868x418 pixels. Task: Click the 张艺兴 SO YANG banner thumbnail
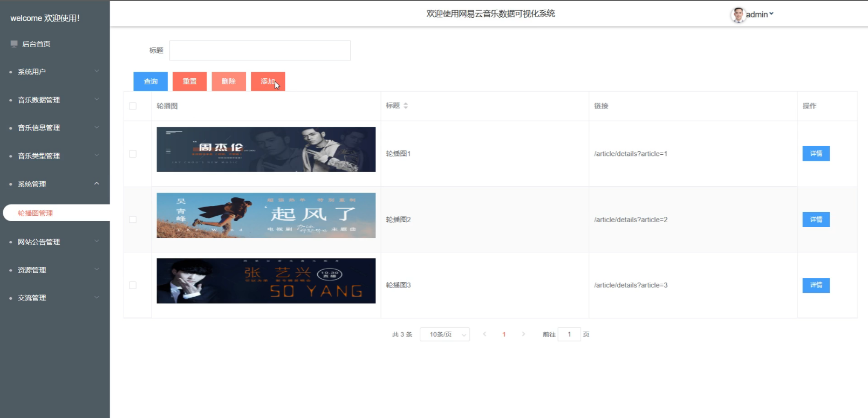click(266, 281)
